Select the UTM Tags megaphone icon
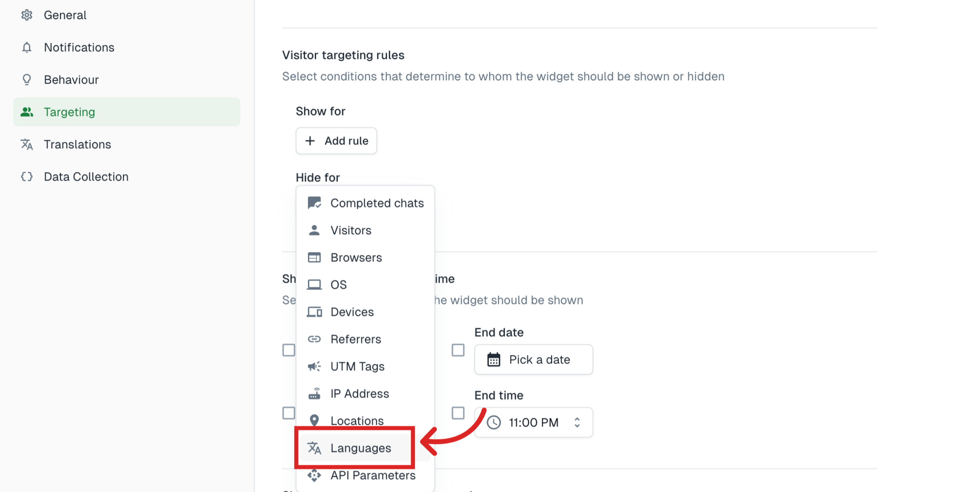The width and height of the screenshot is (980, 492). click(x=314, y=366)
